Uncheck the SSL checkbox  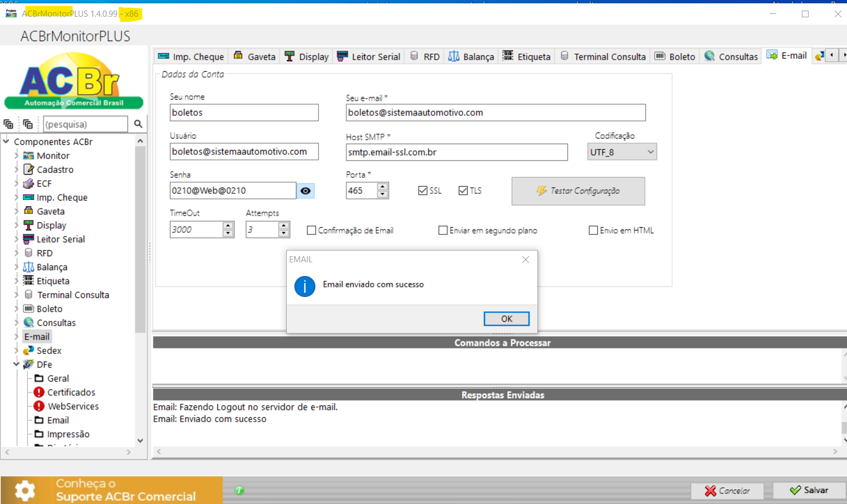tap(423, 190)
